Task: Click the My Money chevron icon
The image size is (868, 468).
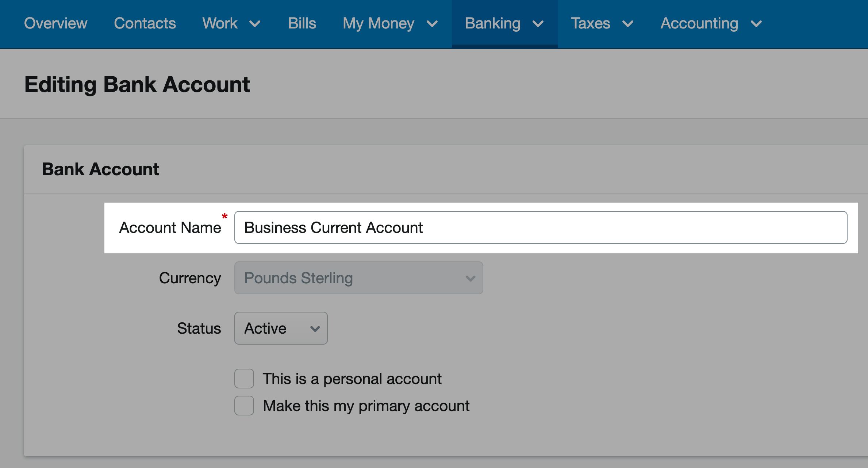Action: (x=432, y=24)
